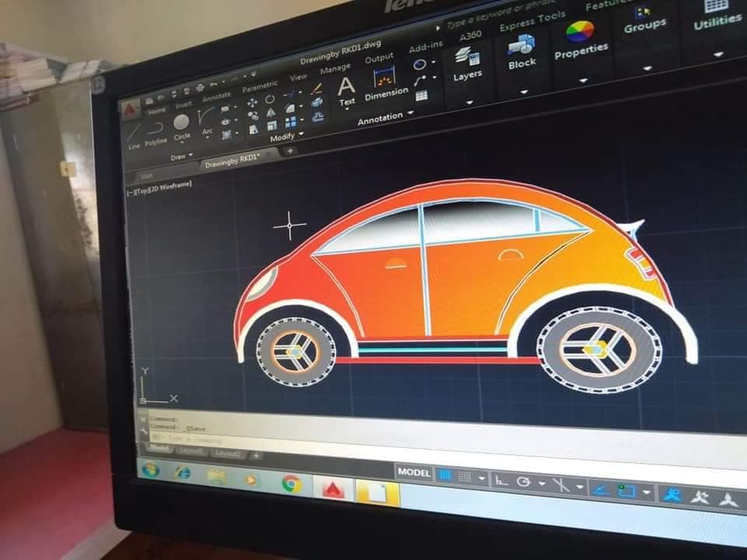Click the MODEL space button

point(413,472)
